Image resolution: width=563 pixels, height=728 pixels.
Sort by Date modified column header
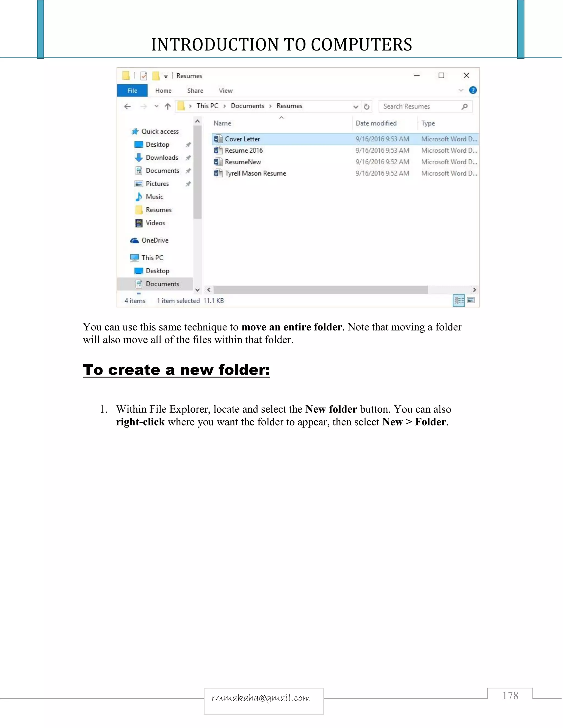tap(376, 123)
